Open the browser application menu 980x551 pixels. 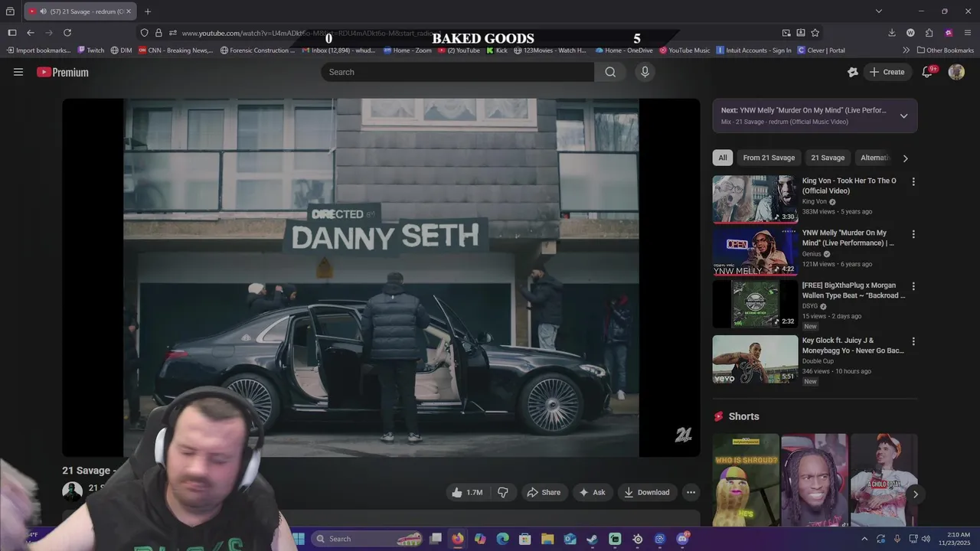tap(968, 33)
